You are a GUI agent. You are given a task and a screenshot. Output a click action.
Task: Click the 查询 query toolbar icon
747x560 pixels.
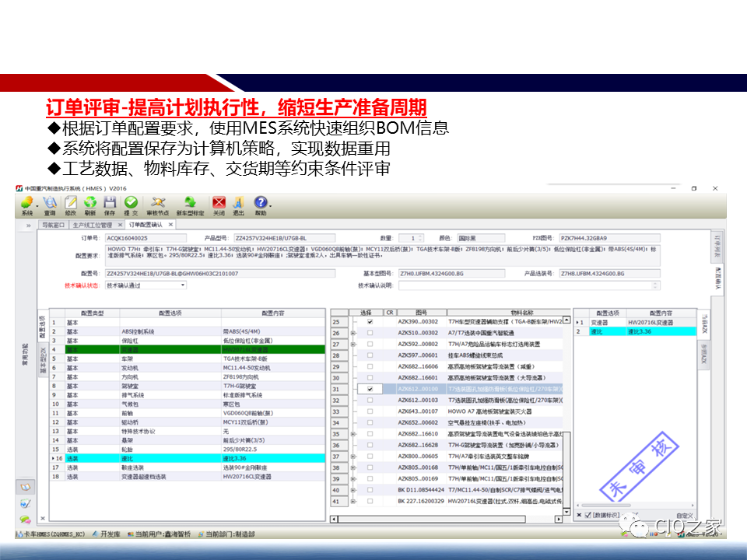[50, 203]
